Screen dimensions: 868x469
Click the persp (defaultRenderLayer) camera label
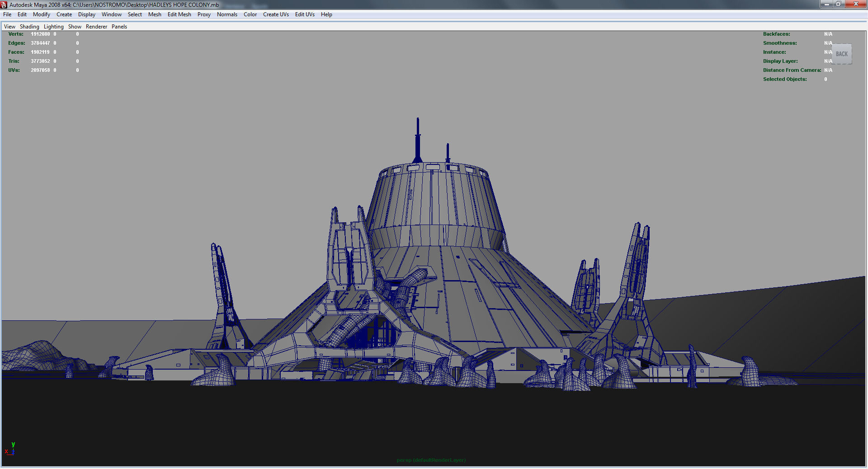coord(431,460)
